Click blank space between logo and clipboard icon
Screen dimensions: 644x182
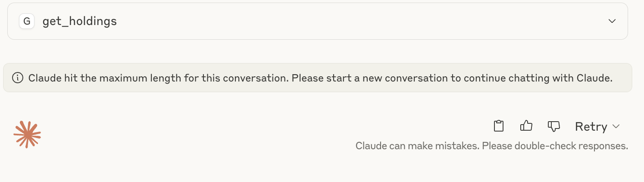(x=259, y=129)
